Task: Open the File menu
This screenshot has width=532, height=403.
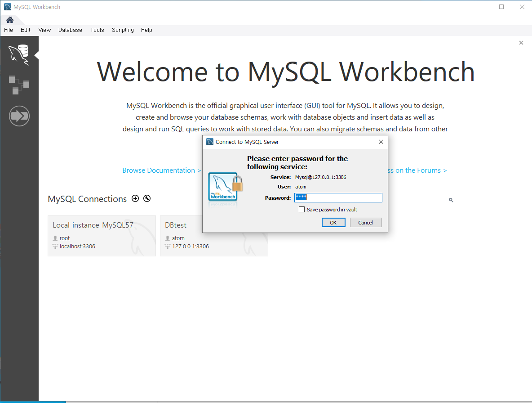Action: tap(9, 30)
